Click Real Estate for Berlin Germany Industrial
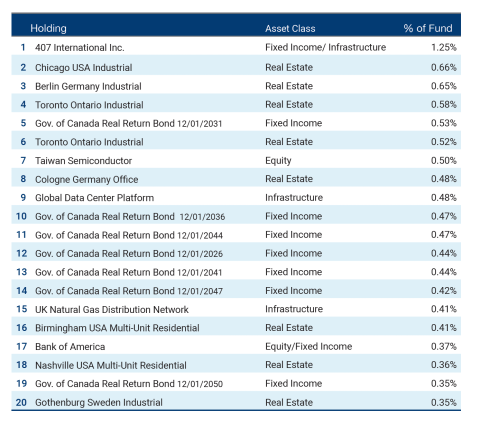This screenshot has height=430, width=480. coord(289,86)
